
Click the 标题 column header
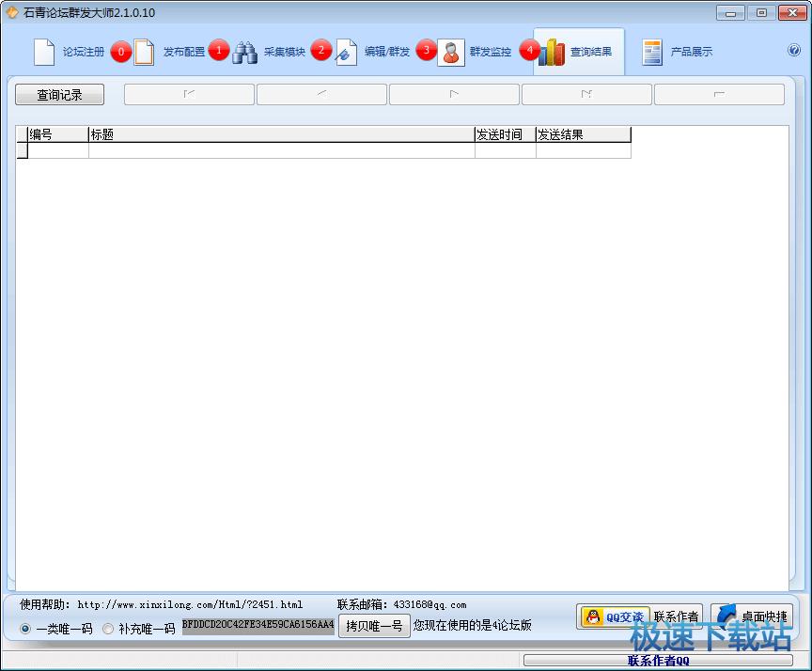[x=281, y=134]
